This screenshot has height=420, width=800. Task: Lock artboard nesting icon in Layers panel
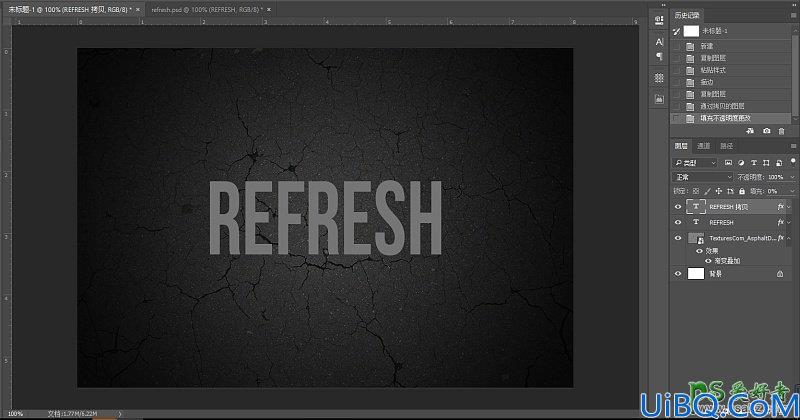tap(730, 191)
